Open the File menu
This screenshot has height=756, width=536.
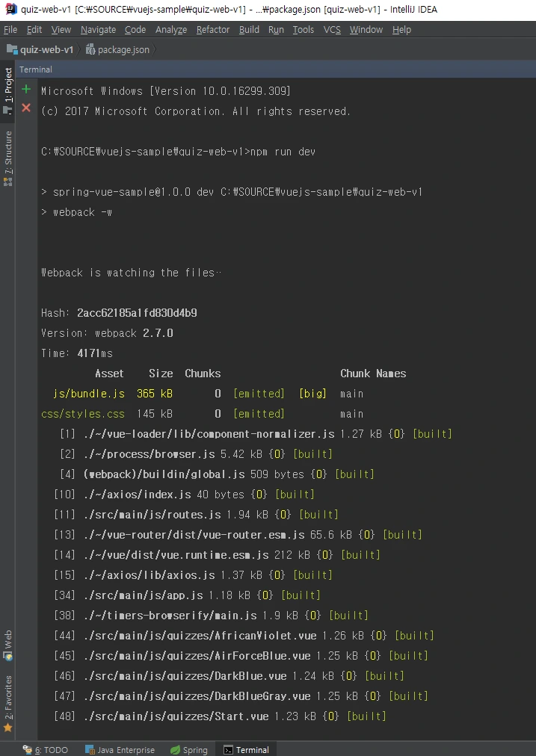tap(10, 30)
